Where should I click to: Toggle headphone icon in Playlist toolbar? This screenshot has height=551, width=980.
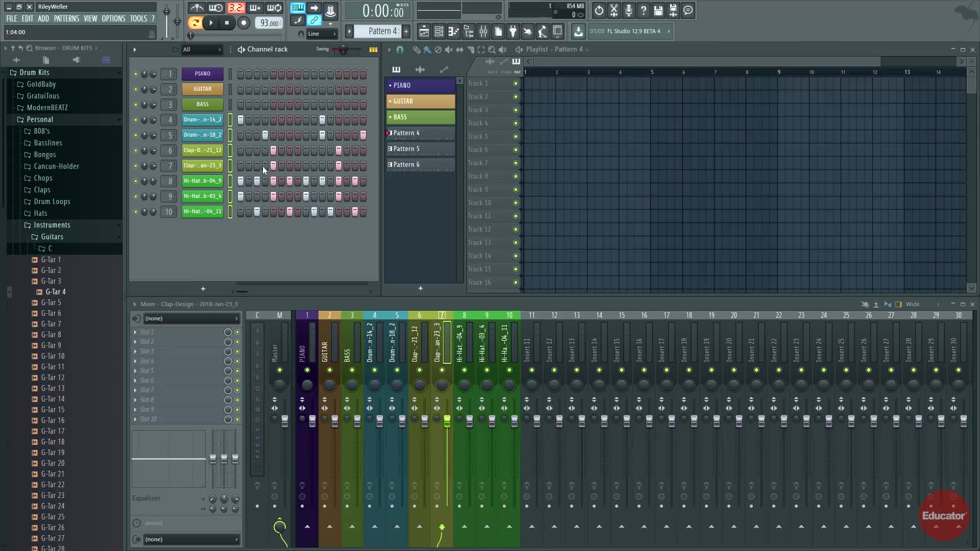click(400, 49)
